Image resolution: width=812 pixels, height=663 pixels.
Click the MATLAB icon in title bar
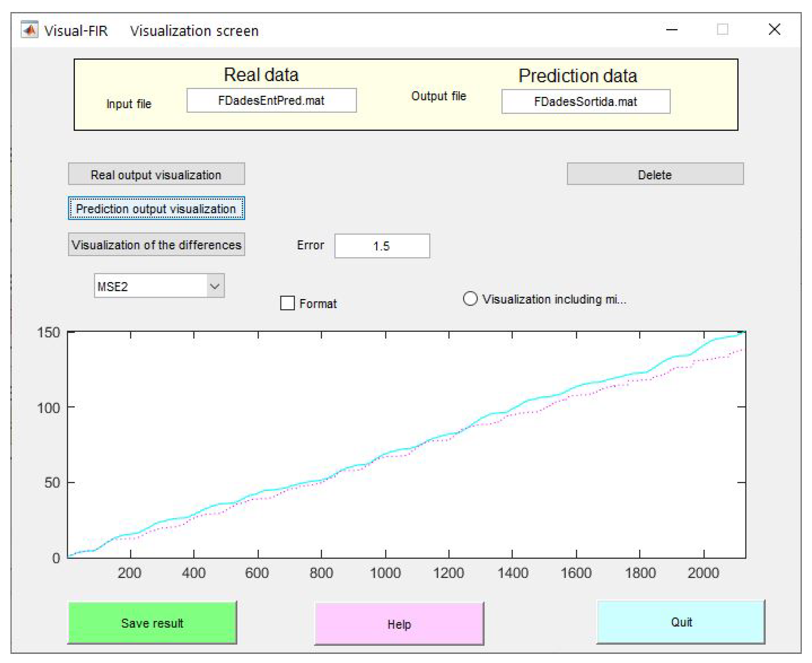click(x=30, y=30)
